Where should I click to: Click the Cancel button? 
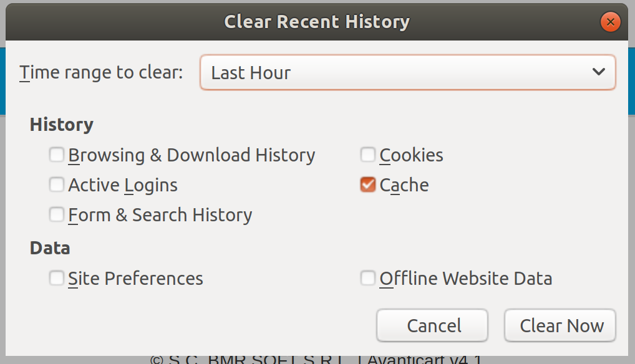pos(432,325)
